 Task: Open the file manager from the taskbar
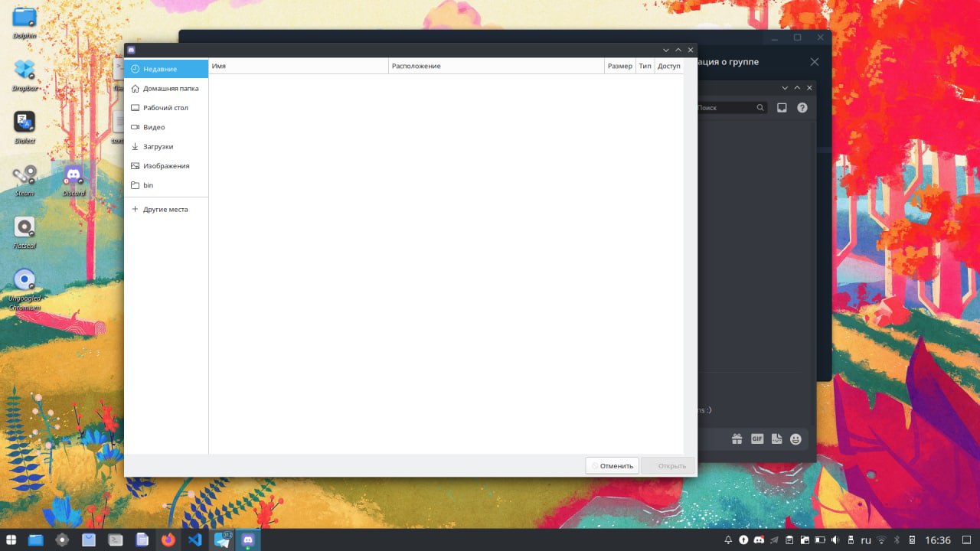click(x=36, y=540)
